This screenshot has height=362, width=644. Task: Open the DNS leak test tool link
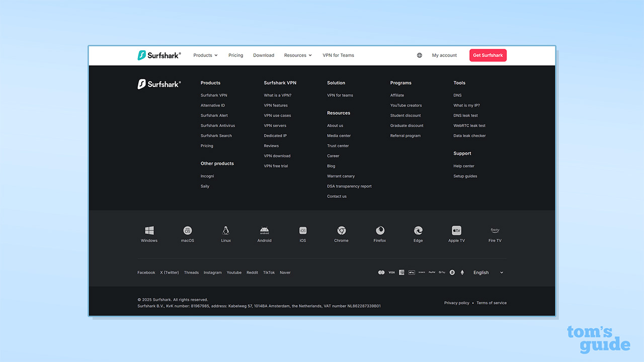tap(465, 116)
